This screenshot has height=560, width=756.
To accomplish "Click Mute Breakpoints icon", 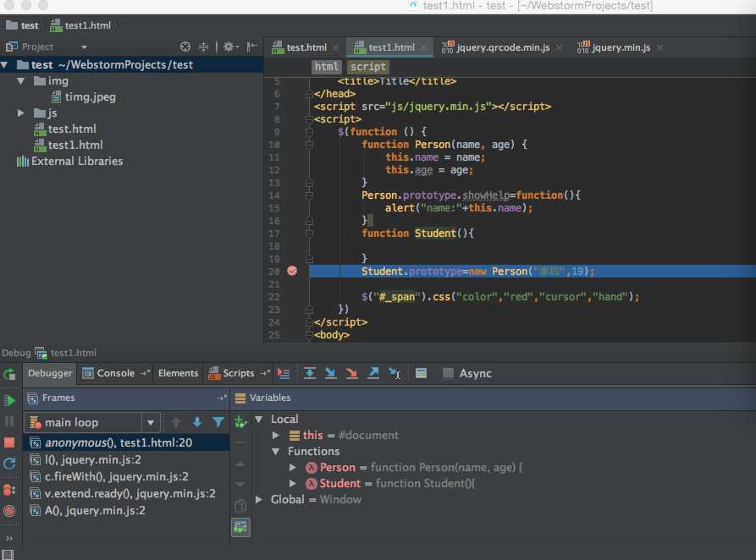I will point(9,511).
